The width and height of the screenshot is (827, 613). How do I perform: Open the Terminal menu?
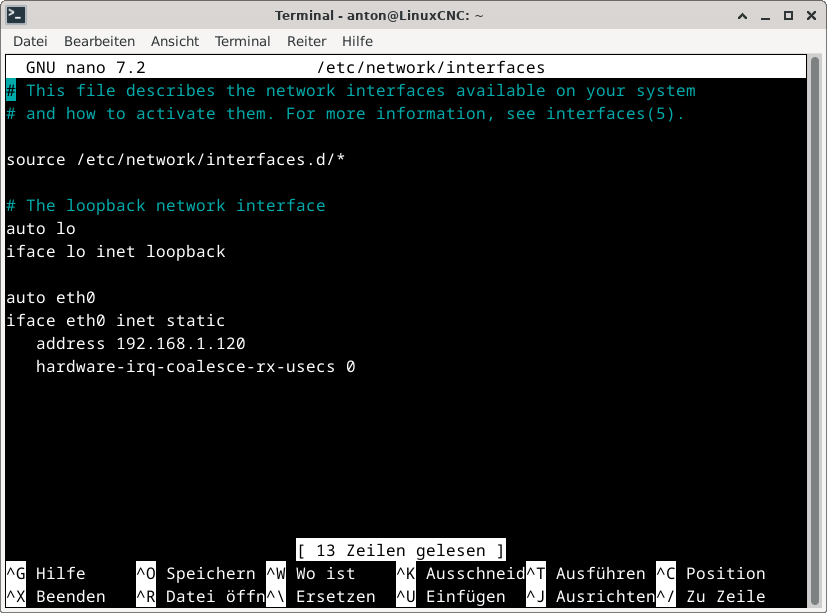[242, 41]
